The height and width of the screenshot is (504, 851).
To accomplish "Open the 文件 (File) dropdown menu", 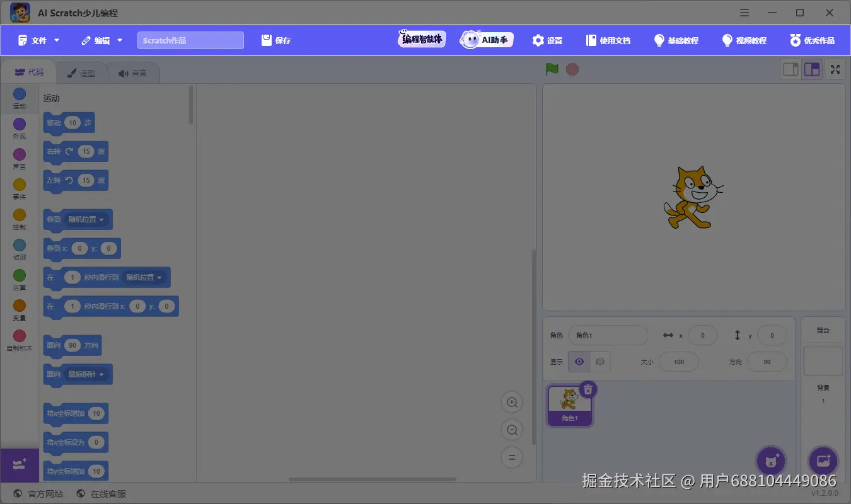I will click(x=38, y=40).
